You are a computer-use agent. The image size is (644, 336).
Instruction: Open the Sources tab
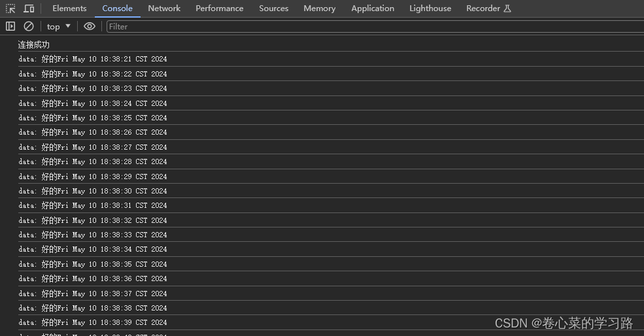point(273,8)
